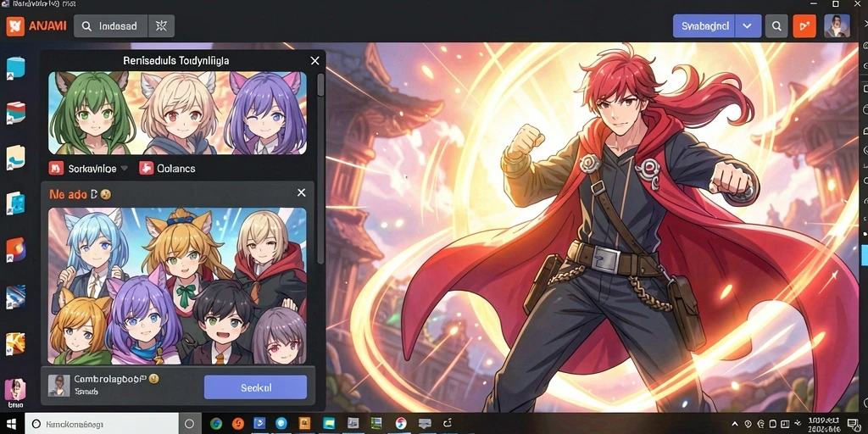Open the blue cylinder icon at the top of the left sidebar
Screen dimensions: 868x434
pos(15,68)
